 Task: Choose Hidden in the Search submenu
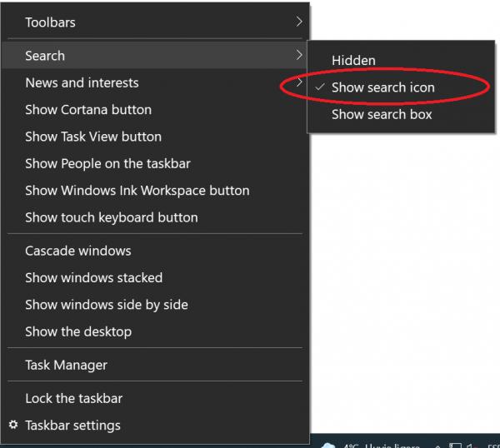coord(401,60)
